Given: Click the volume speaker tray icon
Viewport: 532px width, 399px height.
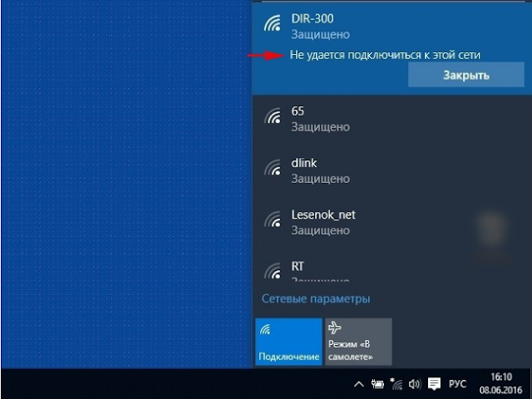Looking at the screenshot, I should tap(415, 384).
